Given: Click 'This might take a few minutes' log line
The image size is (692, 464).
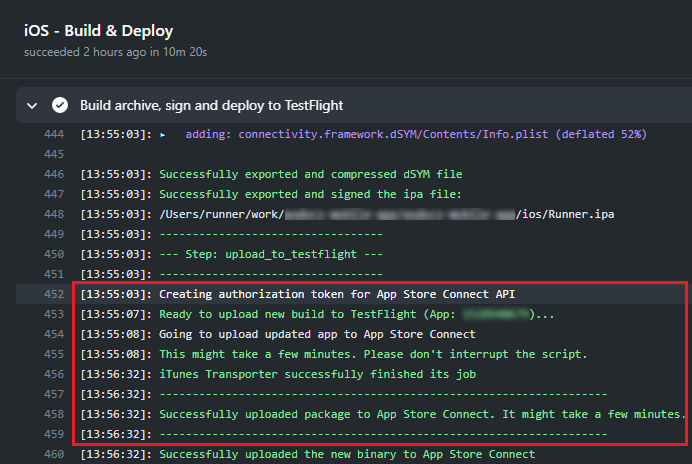Looking at the screenshot, I should (x=373, y=354).
